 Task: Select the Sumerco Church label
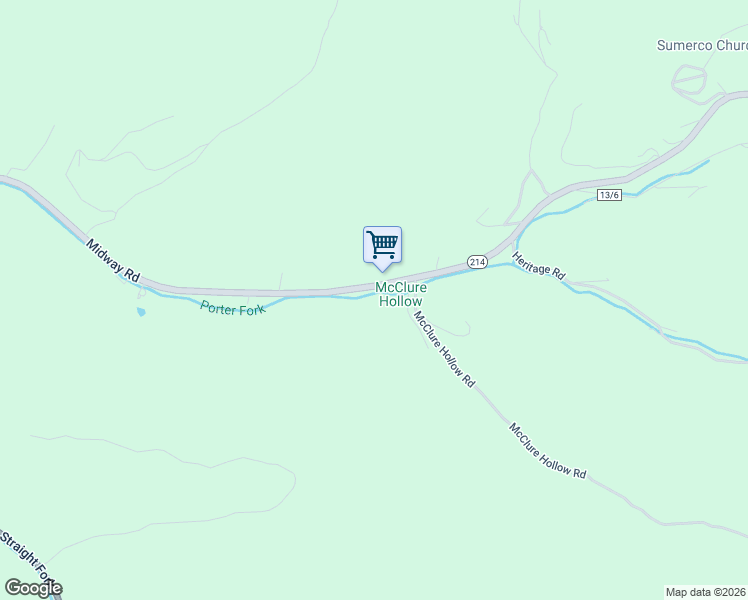(702, 45)
